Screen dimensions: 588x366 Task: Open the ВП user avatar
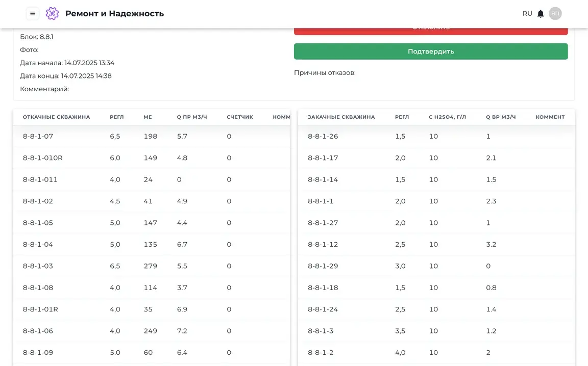click(x=555, y=13)
